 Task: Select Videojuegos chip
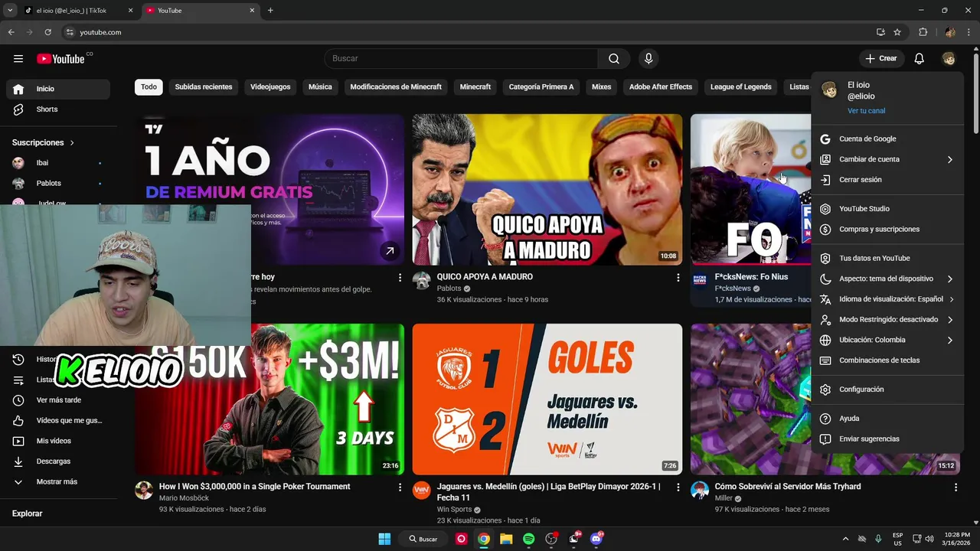(x=270, y=87)
